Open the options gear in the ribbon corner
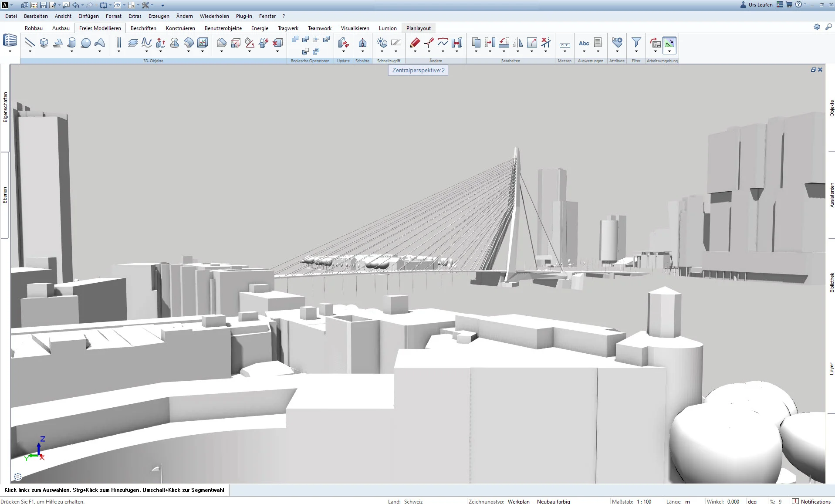Image resolution: width=835 pixels, height=504 pixels. [x=817, y=27]
